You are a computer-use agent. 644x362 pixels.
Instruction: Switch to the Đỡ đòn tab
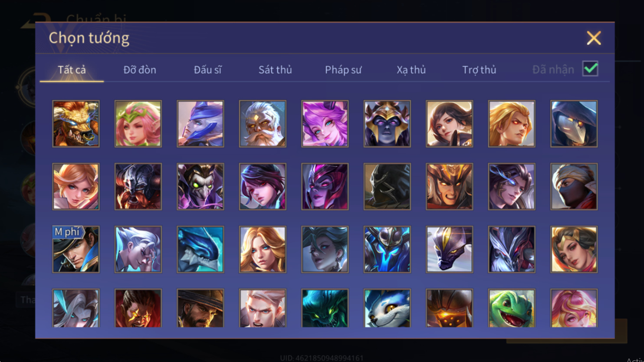pyautogui.click(x=140, y=69)
